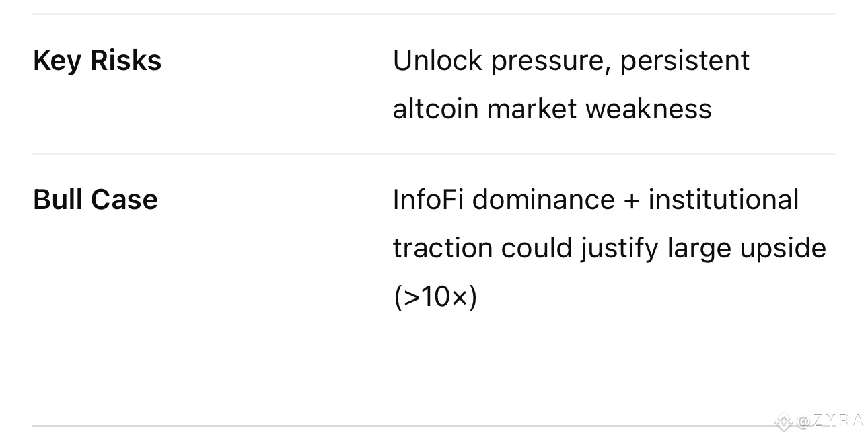Select the Key Risks row label
868x439 pixels.
click(98, 61)
